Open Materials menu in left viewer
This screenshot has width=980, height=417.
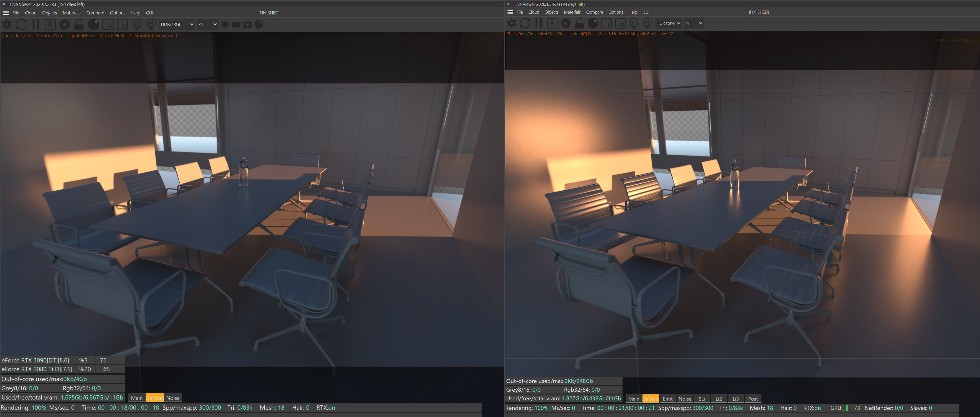point(72,13)
